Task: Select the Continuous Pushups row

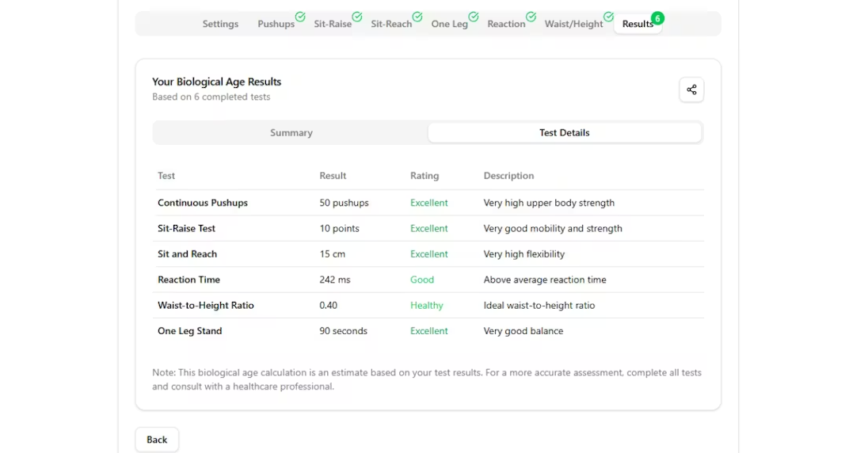Action: click(203, 203)
